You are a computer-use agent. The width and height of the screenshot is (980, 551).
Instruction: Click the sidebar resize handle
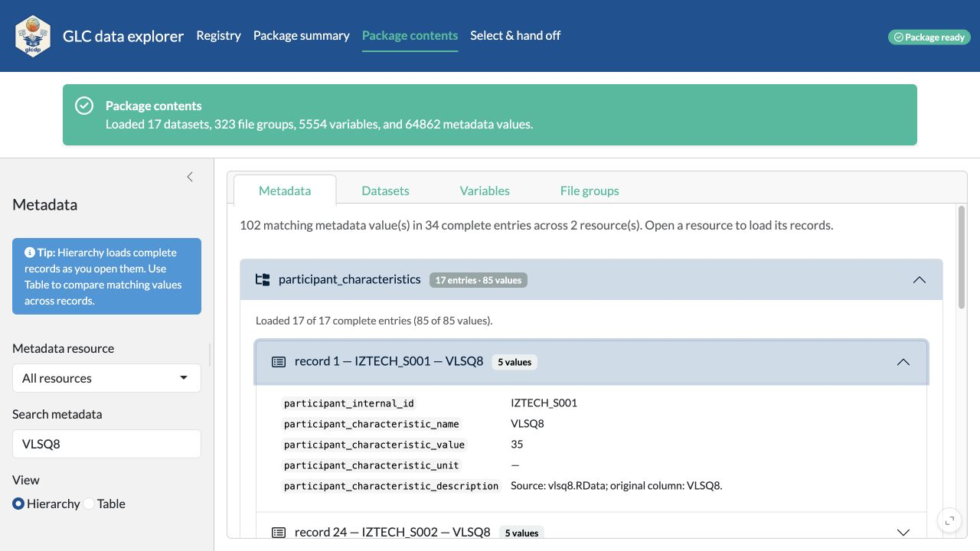click(x=211, y=354)
